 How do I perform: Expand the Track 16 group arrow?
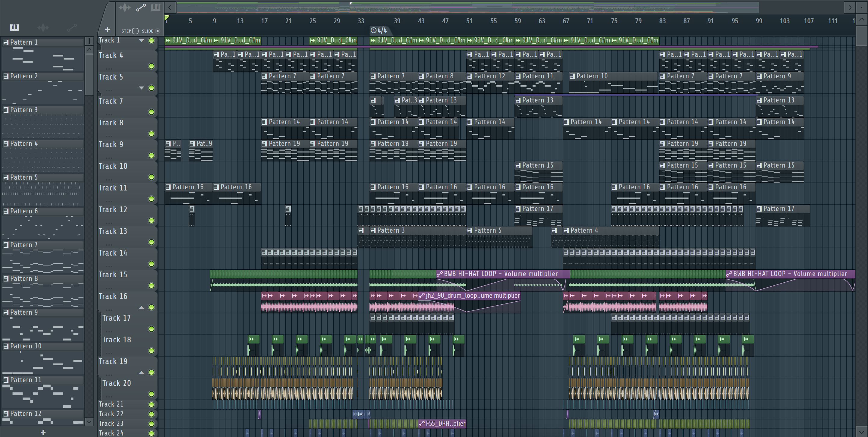click(142, 307)
